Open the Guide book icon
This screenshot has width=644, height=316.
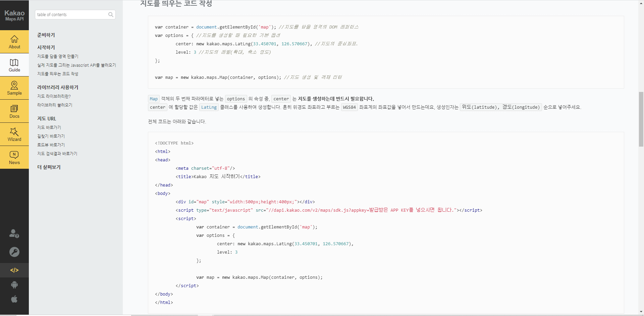coord(14,62)
